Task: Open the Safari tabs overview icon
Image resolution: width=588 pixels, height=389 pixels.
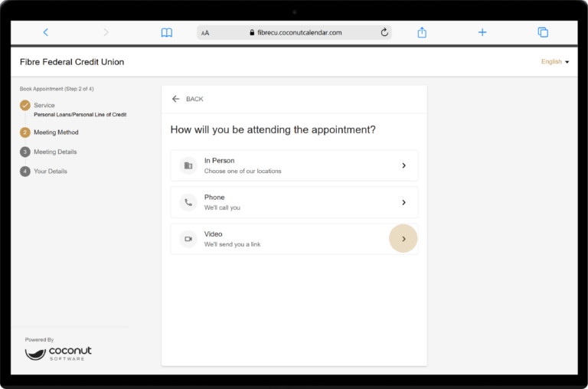Action: 543,32
